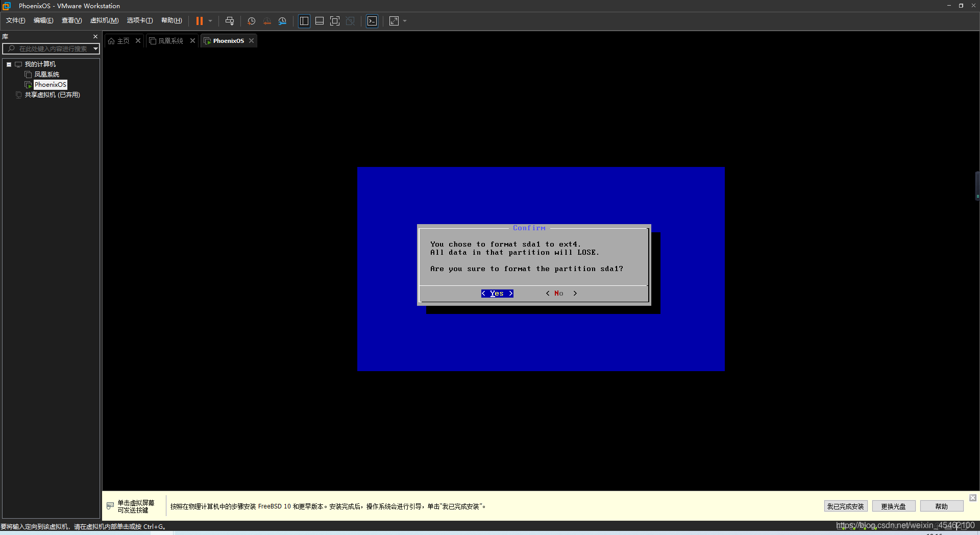Screen dimensions: 980x535
Task: Pause the virtual machine with the orange pause icon
Action: click(200, 21)
